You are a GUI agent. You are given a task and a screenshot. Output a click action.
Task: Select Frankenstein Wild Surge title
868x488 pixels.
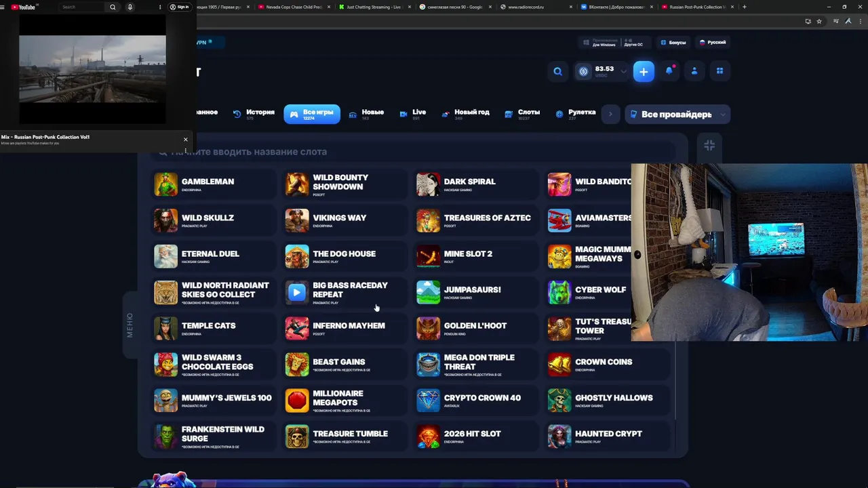point(222,434)
